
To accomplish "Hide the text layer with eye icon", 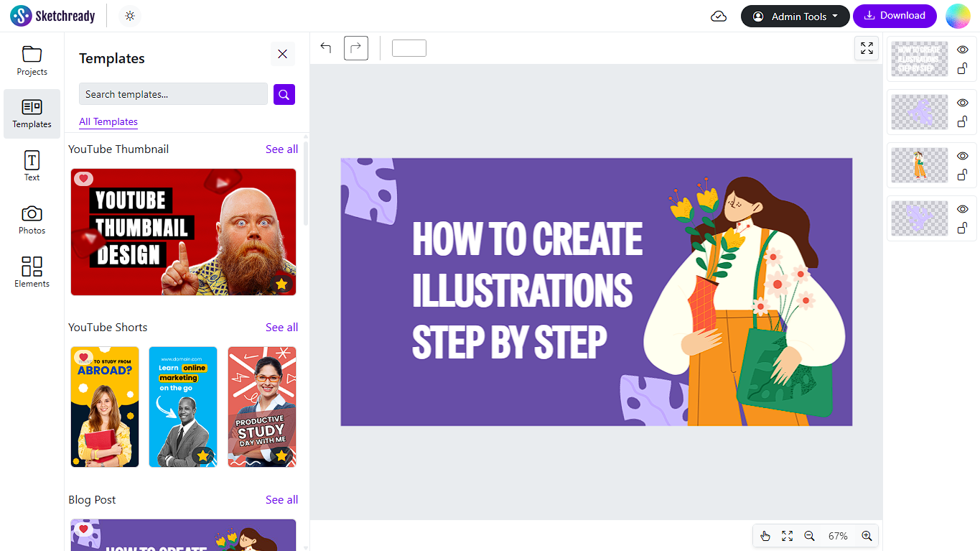I will [963, 50].
